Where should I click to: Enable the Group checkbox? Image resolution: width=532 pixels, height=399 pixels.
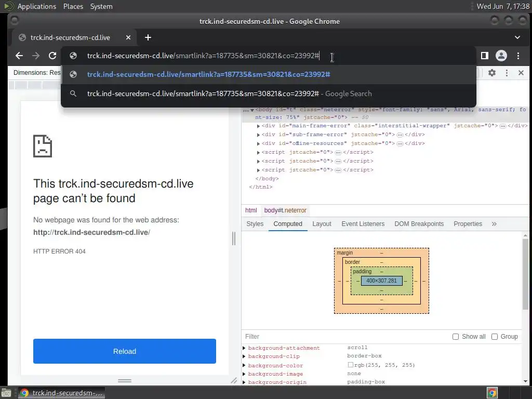[495, 337]
